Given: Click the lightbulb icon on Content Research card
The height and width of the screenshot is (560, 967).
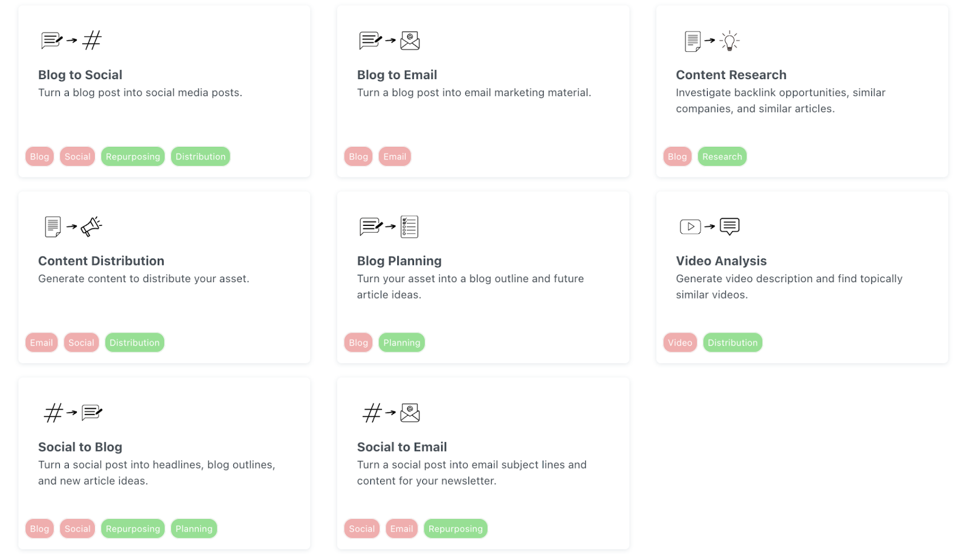Looking at the screenshot, I should pyautogui.click(x=729, y=41).
